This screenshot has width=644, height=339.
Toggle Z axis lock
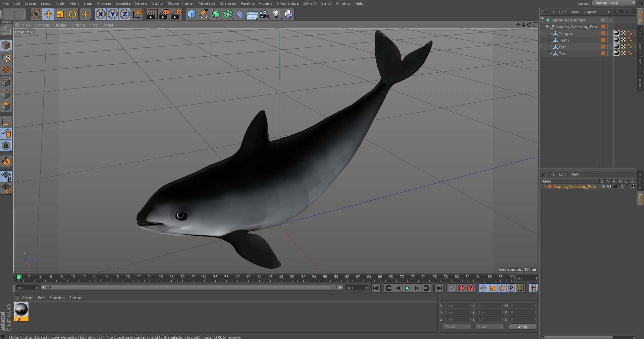click(x=125, y=14)
